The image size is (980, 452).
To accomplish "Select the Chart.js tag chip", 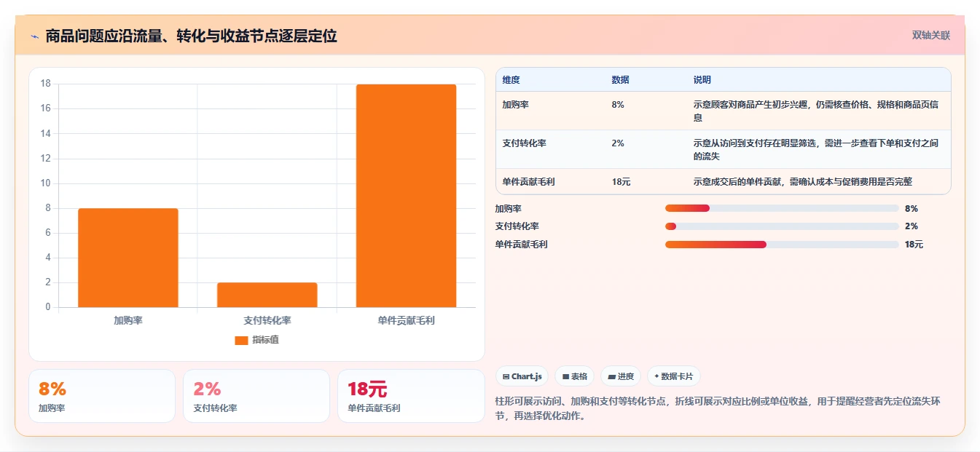I will tap(522, 376).
